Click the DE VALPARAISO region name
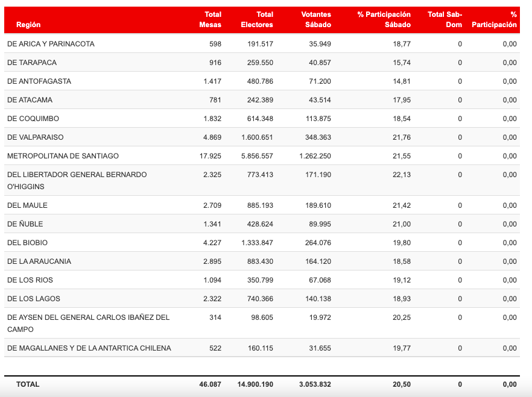The image size is (532, 397). [x=35, y=137]
